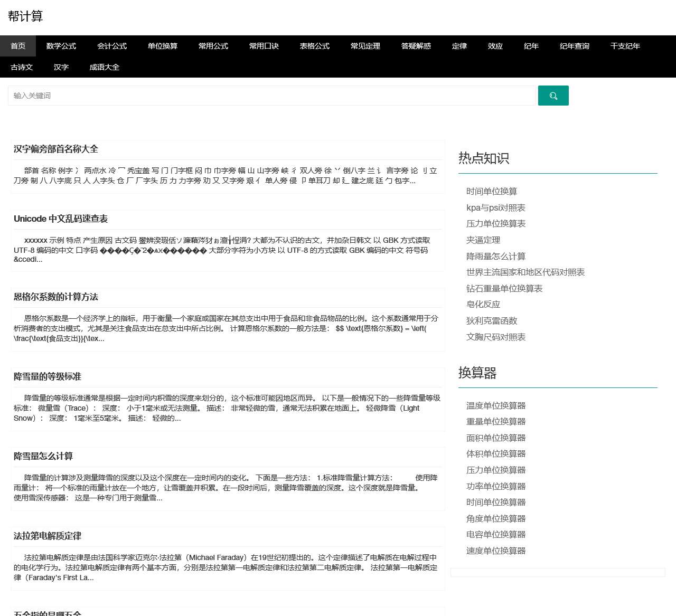Select 单位换算 in the top navigation
The width and height of the screenshot is (676, 616).
[162, 46]
